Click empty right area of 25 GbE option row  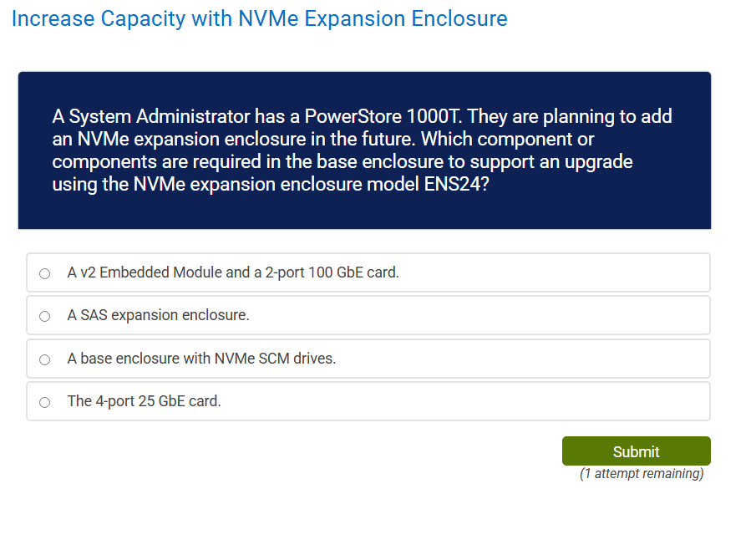pos(543,401)
